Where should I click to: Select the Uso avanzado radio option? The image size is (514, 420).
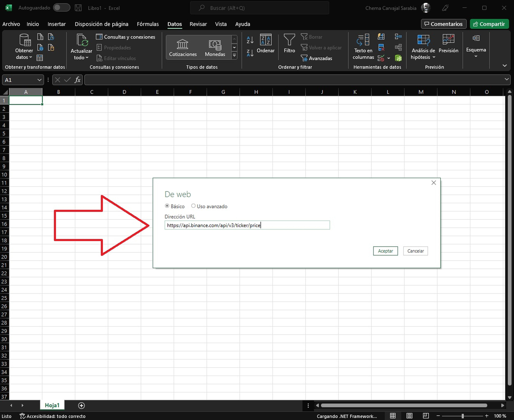point(193,206)
